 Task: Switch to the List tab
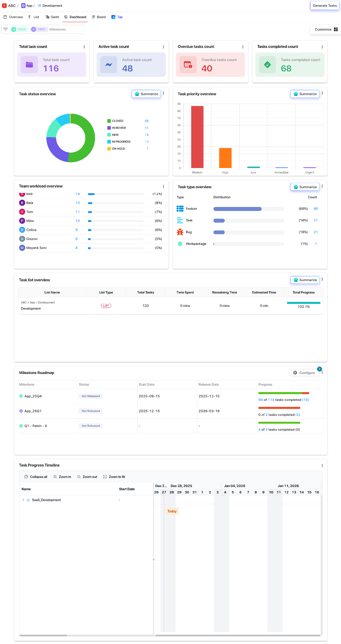point(34,17)
